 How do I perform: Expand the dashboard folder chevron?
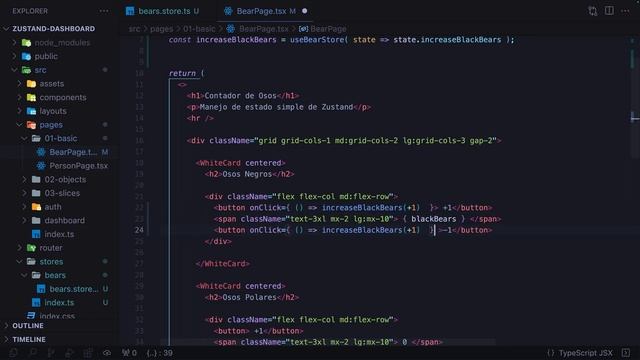pyautogui.click(x=24, y=220)
